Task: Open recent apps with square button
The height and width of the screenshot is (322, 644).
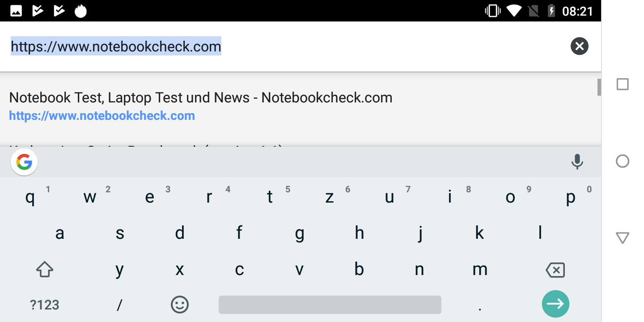Action: point(623,85)
